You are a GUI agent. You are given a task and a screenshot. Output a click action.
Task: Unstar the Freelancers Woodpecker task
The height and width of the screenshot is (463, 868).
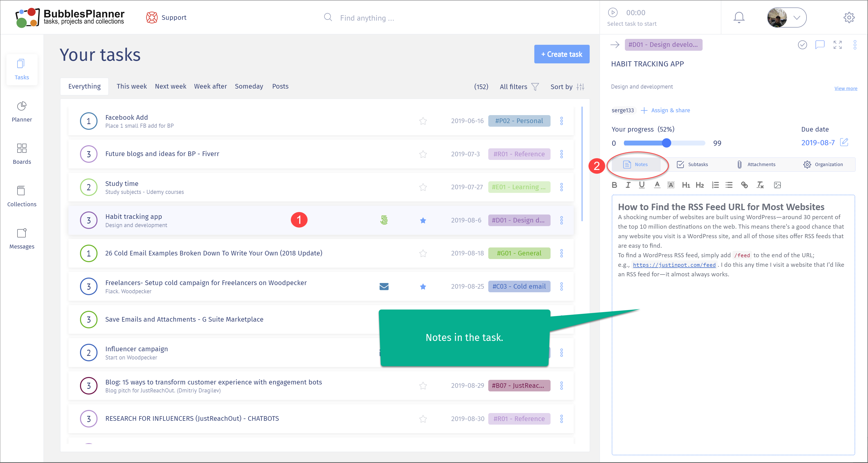(423, 286)
